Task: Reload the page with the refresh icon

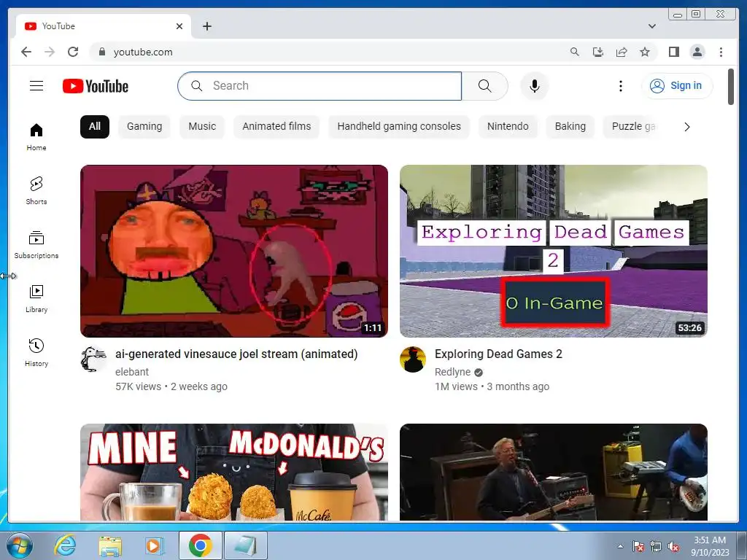Action: (x=73, y=52)
